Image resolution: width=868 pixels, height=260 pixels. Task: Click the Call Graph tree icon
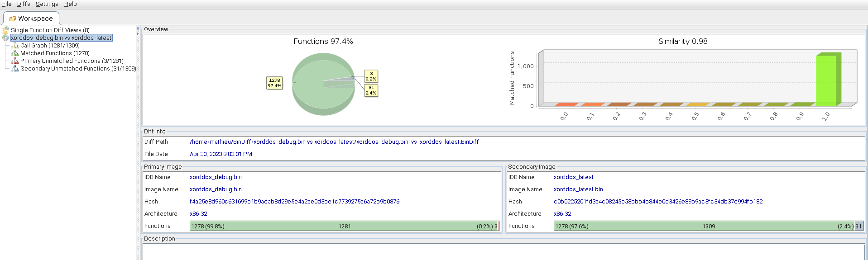(x=15, y=46)
